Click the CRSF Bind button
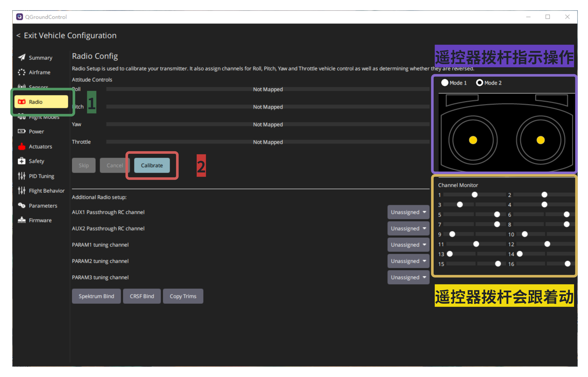Image resolution: width=588 pixels, height=377 pixels. click(142, 296)
